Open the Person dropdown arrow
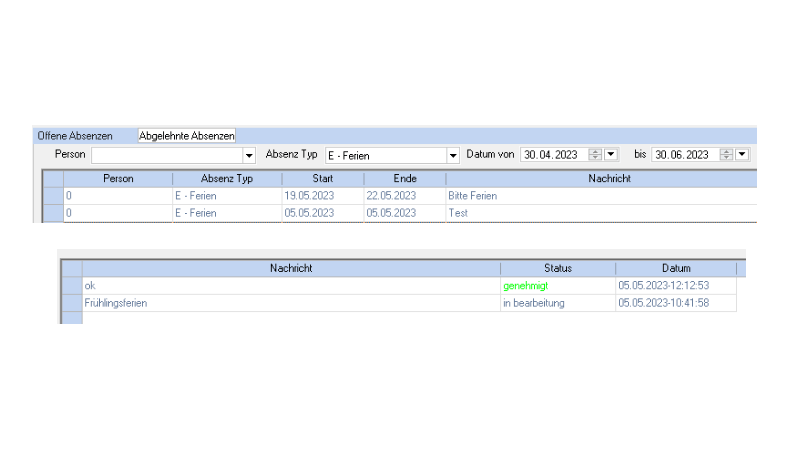Image resolution: width=796 pixels, height=458 pixels. tap(249, 155)
